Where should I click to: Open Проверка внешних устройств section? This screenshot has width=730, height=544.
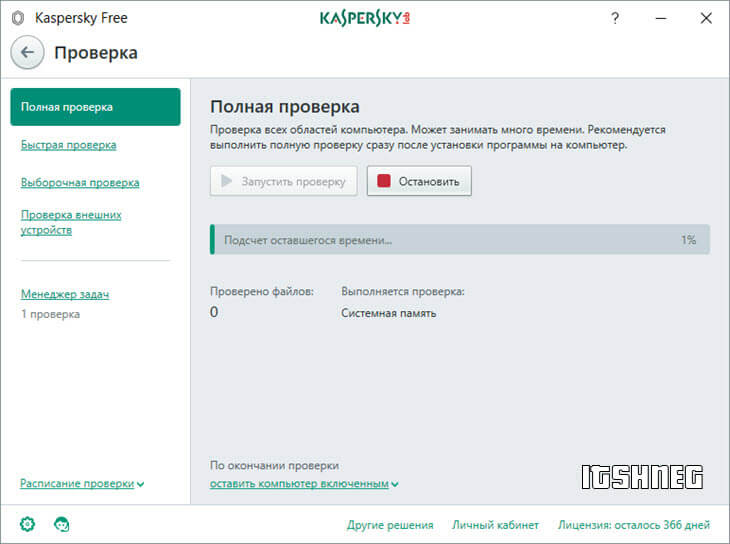[x=71, y=222]
